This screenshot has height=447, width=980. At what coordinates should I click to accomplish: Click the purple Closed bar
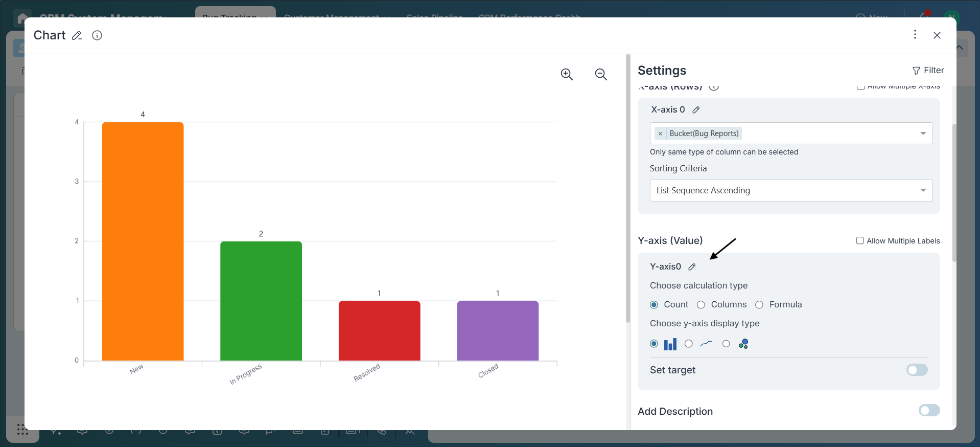click(x=498, y=331)
